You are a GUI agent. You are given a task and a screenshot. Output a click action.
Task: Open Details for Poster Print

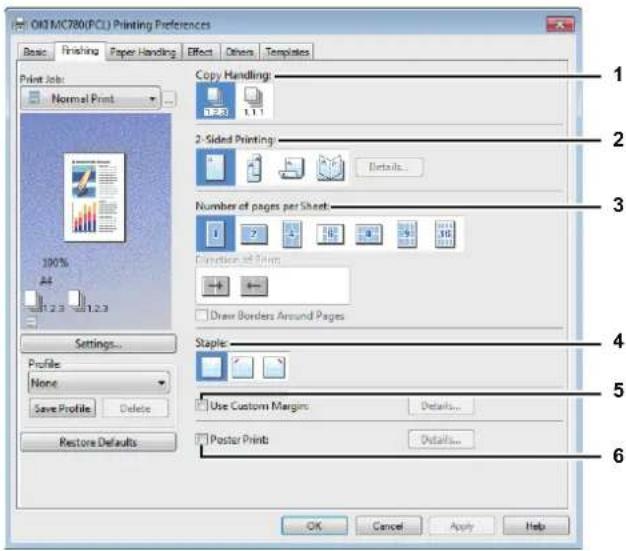(x=441, y=440)
